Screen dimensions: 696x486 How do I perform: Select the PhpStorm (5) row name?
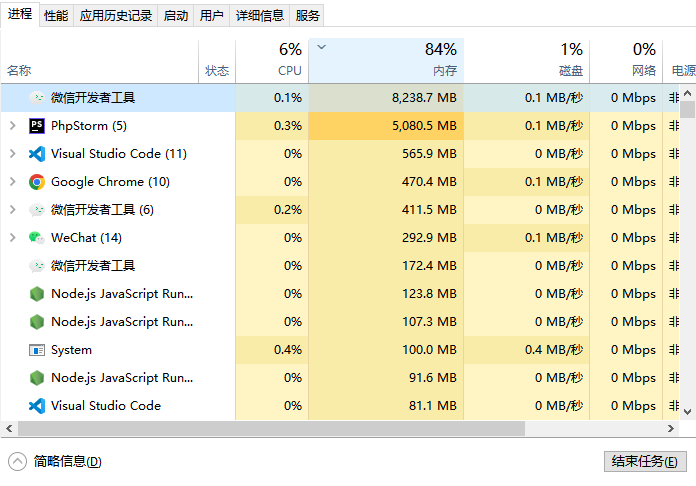click(x=89, y=126)
